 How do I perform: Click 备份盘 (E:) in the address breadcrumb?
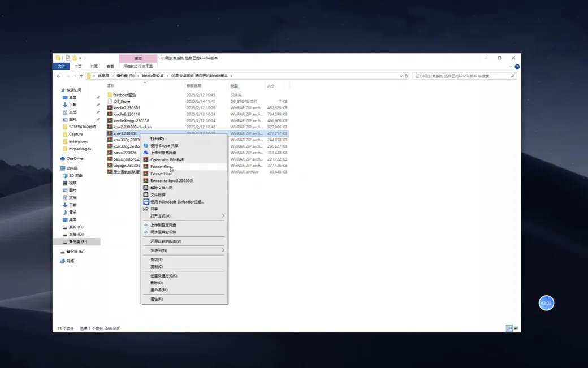pos(126,76)
